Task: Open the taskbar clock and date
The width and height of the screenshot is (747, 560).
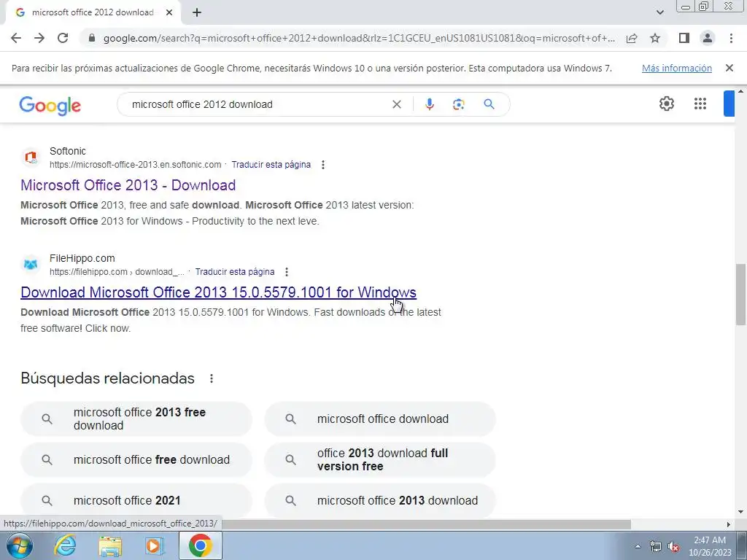Action: pos(710,546)
